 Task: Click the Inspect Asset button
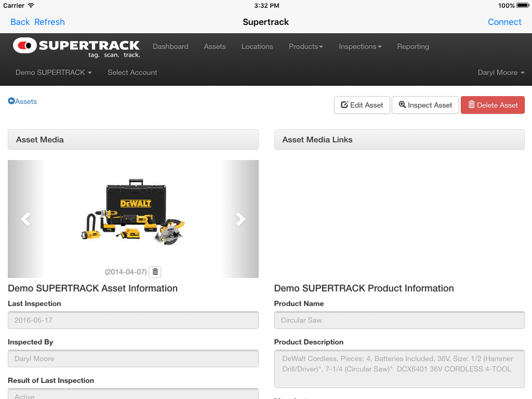pyautogui.click(x=425, y=105)
